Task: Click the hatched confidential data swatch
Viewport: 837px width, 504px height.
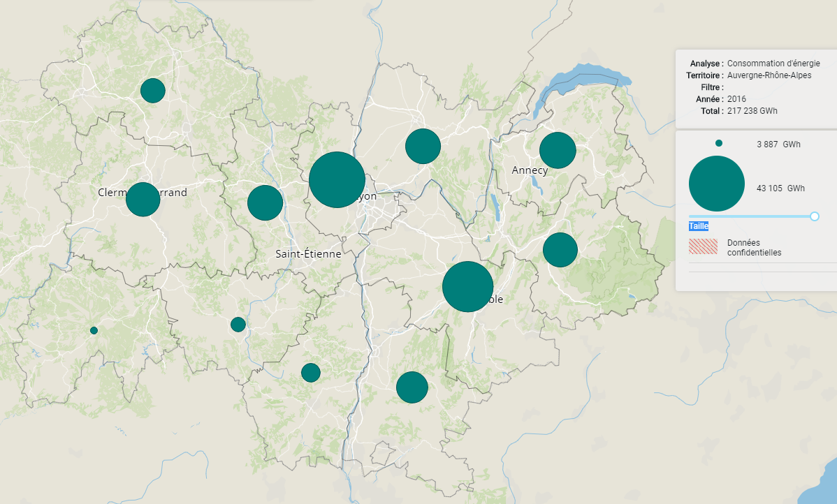Action: click(x=703, y=246)
